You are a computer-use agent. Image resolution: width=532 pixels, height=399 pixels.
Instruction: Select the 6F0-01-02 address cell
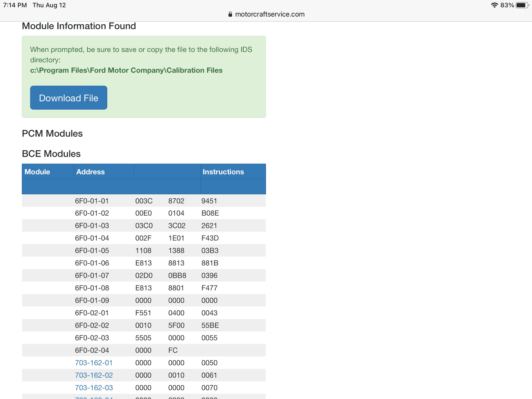(92, 213)
